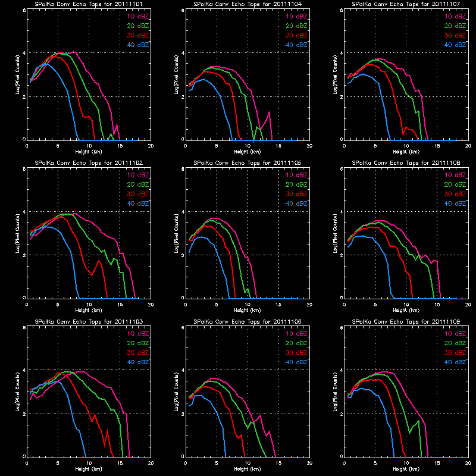Click 10 dBZ legend text in 20111107 plot
The height and width of the screenshot is (476, 476).
(455, 17)
